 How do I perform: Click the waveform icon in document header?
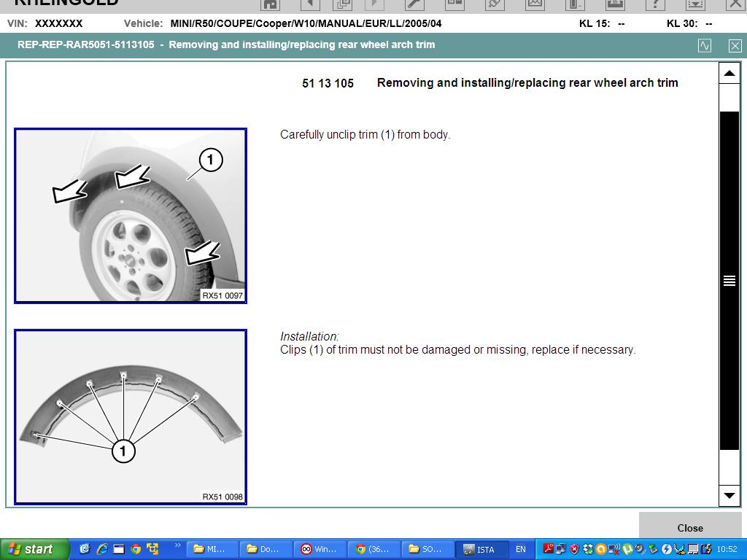point(704,45)
